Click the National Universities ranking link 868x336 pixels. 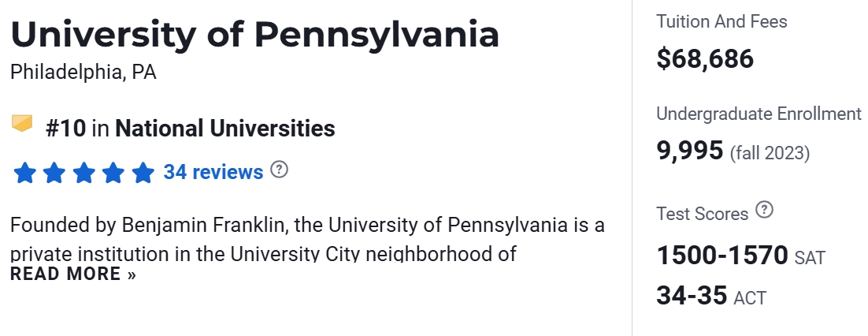(x=225, y=129)
